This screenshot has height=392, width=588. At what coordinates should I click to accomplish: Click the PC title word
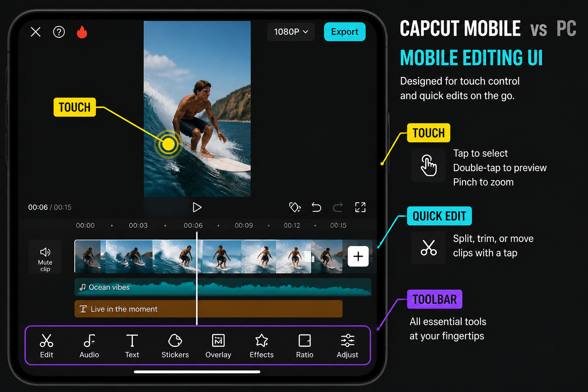[566, 29]
